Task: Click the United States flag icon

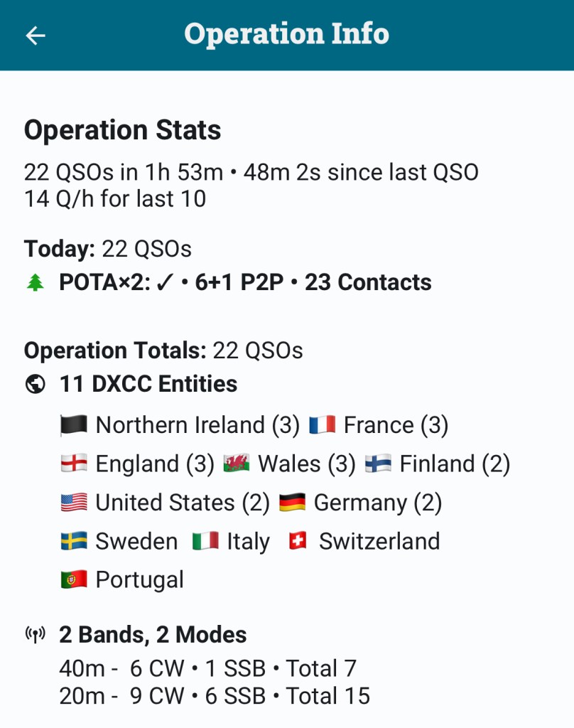Action: 74,503
